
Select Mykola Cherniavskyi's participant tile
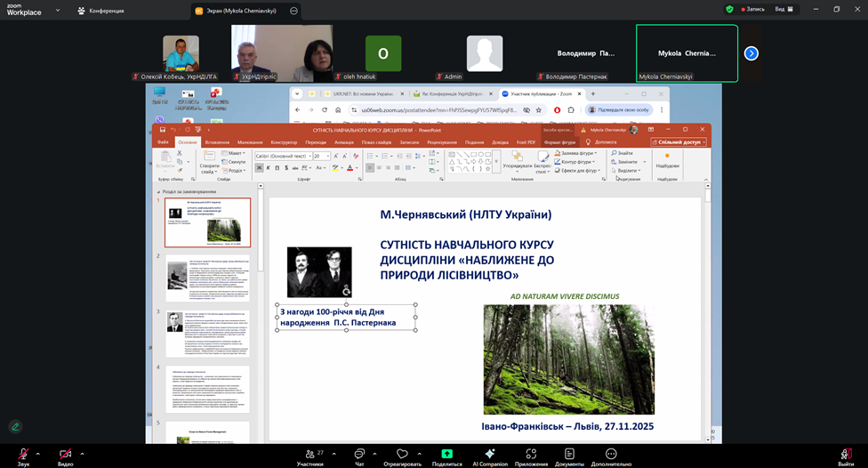click(687, 53)
